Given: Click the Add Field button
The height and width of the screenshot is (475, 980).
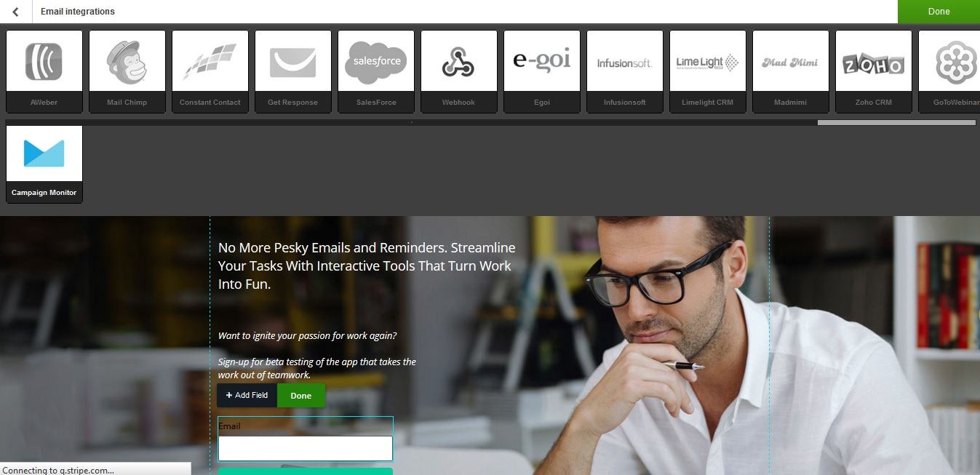Looking at the screenshot, I should 247,396.
